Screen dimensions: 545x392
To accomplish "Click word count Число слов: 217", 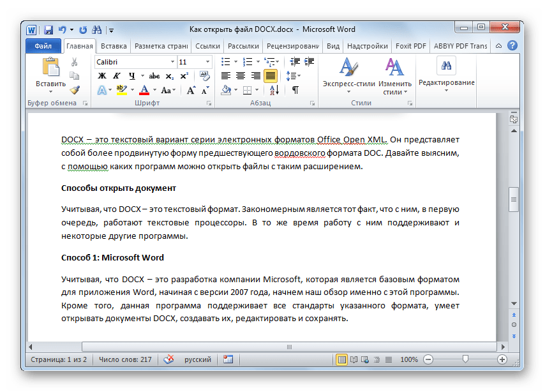I will click(x=125, y=359).
